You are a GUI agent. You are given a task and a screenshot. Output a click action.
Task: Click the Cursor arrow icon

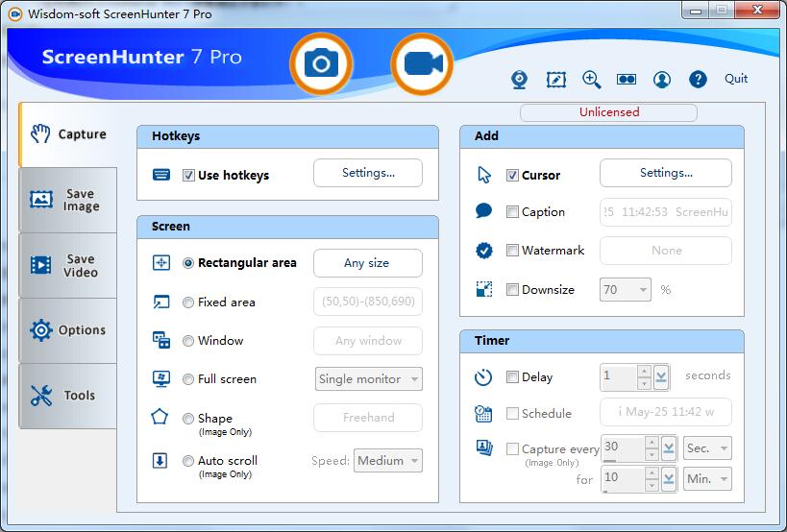(x=484, y=175)
